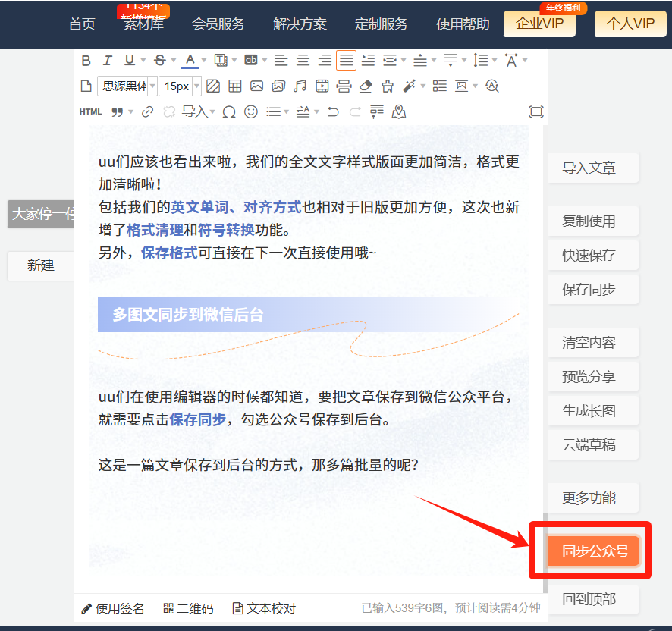This screenshot has width=672, height=631.
Task: Click the format painter brush icon
Action: point(388,86)
